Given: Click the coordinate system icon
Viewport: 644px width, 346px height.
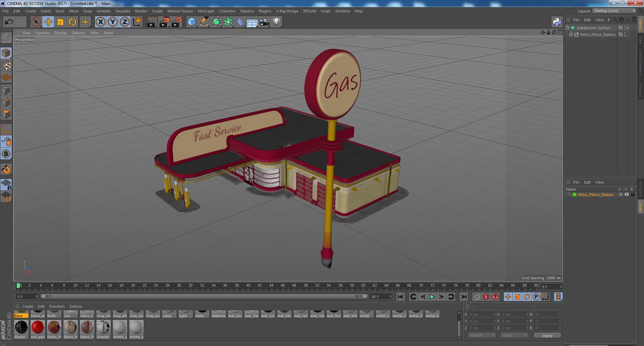Looking at the screenshot, I should (x=137, y=22).
